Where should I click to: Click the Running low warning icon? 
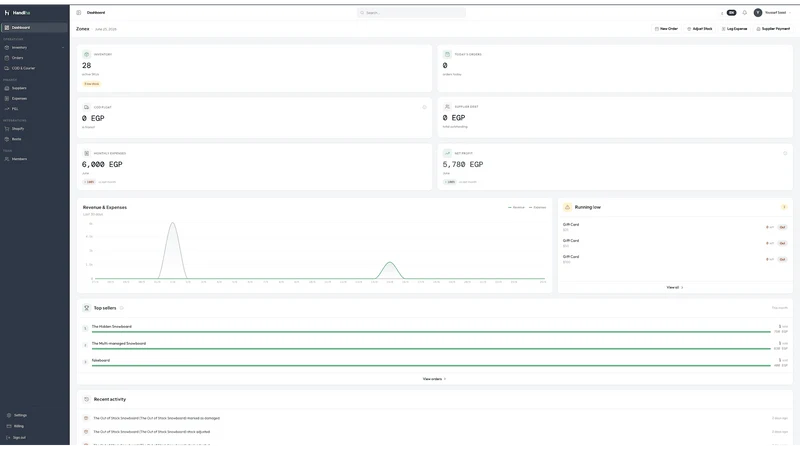(x=567, y=207)
